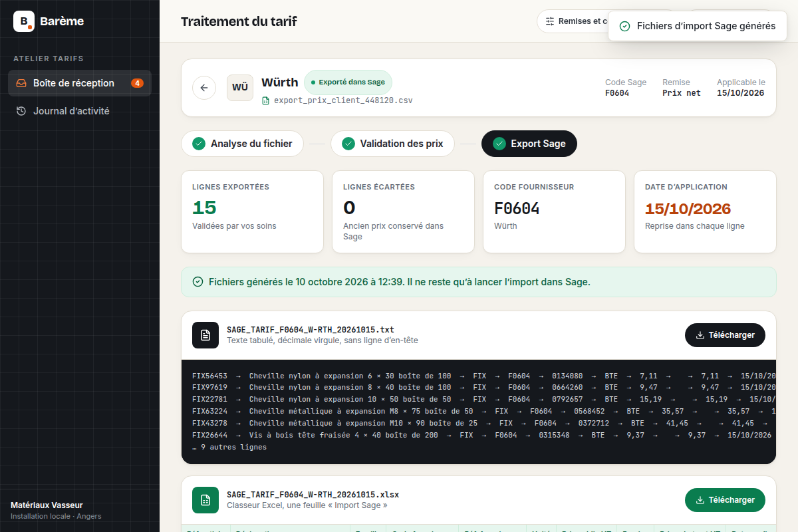Screen dimensions: 798x532
Task: Click the Traitement du tarif page title
Action: 239,21
